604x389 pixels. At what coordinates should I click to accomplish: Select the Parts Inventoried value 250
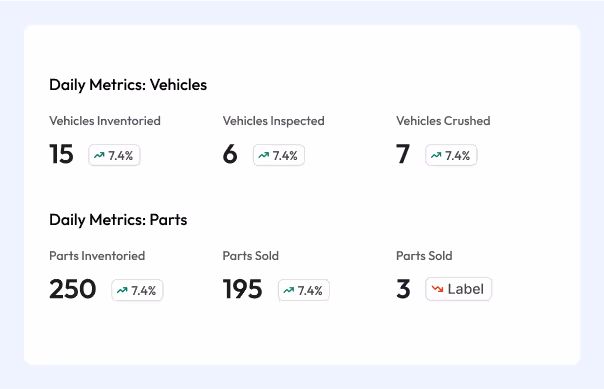pyautogui.click(x=72, y=289)
